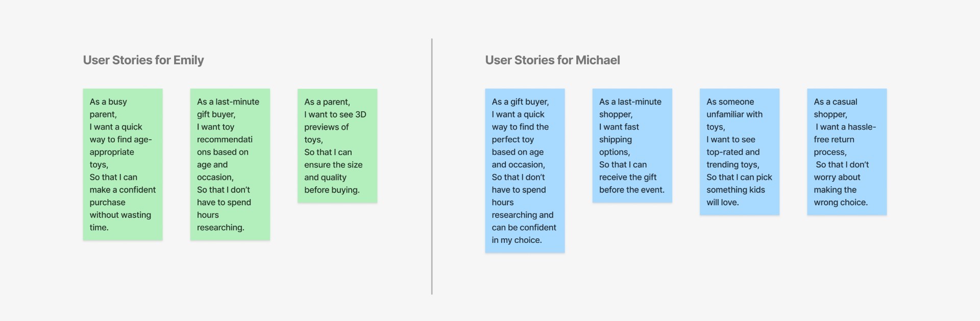Click the 'before the event.' text in the blue note

[x=632, y=190]
